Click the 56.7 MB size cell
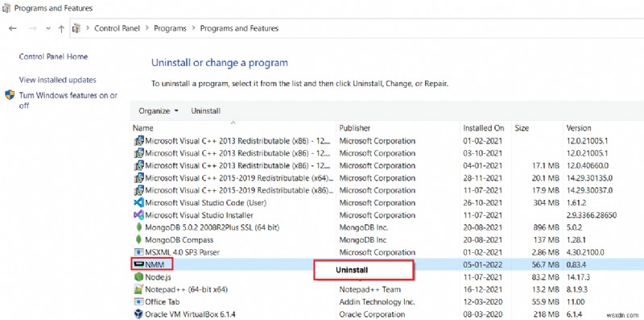This screenshot has height=320, width=644. 545,264
